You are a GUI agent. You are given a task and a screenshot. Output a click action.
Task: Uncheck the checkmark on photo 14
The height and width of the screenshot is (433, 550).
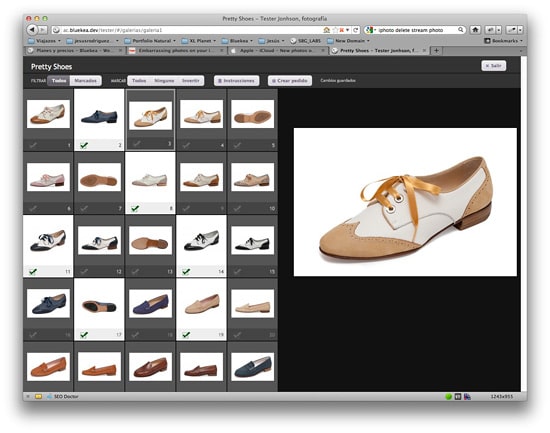click(x=186, y=271)
